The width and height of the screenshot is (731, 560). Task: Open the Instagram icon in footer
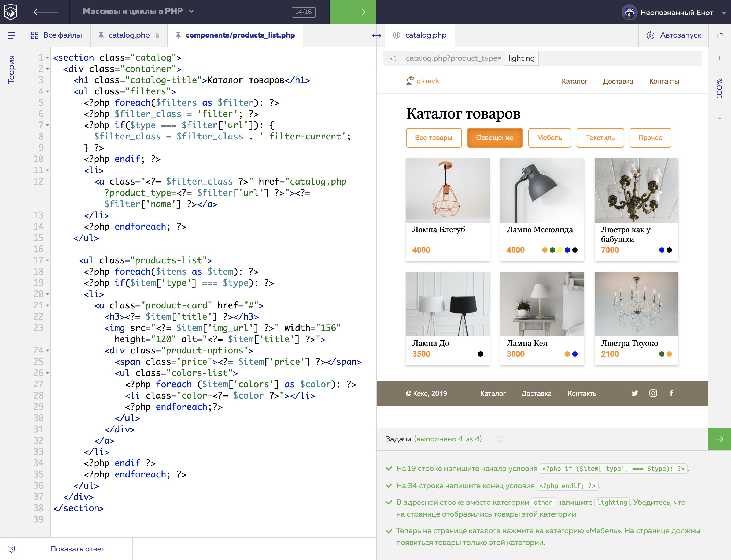pyautogui.click(x=653, y=393)
